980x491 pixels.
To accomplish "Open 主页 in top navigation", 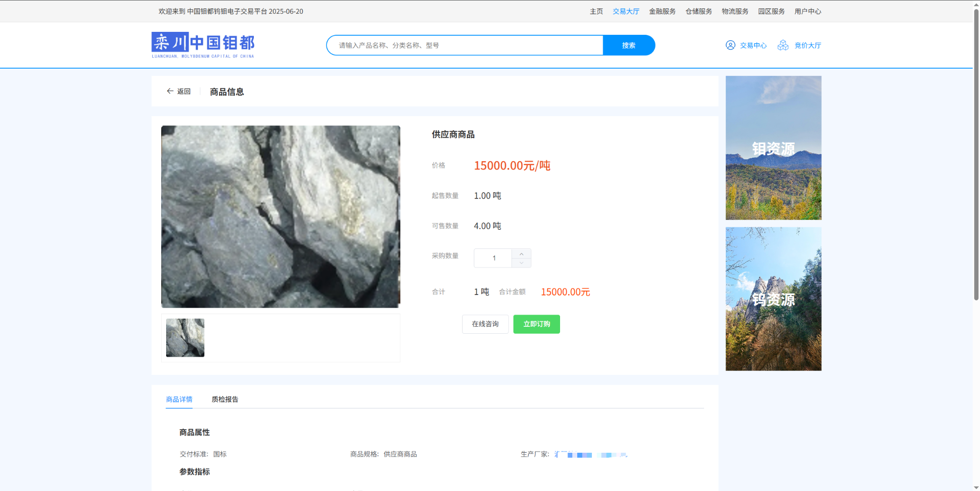I will point(596,11).
